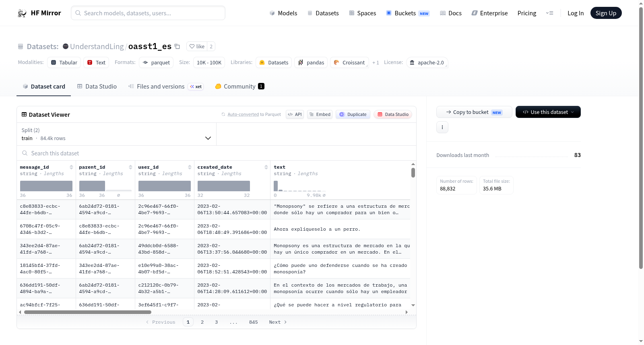This screenshot has width=644, height=345.
Task: Click the Log In link
Action: point(575,13)
